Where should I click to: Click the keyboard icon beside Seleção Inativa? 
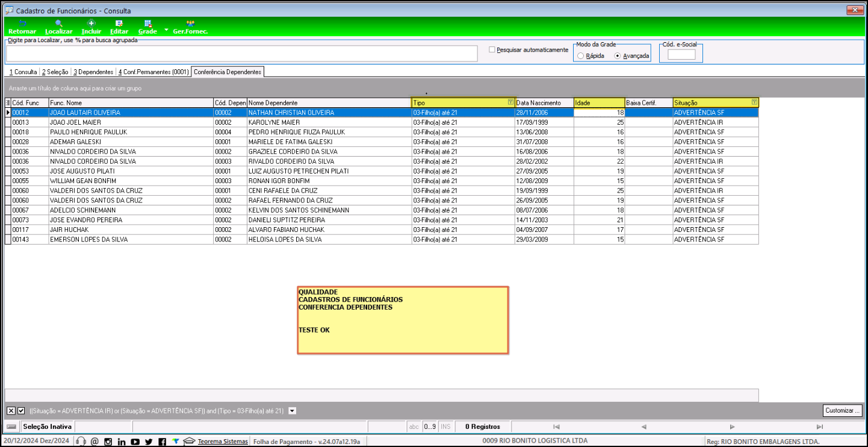tap(11, 427)
